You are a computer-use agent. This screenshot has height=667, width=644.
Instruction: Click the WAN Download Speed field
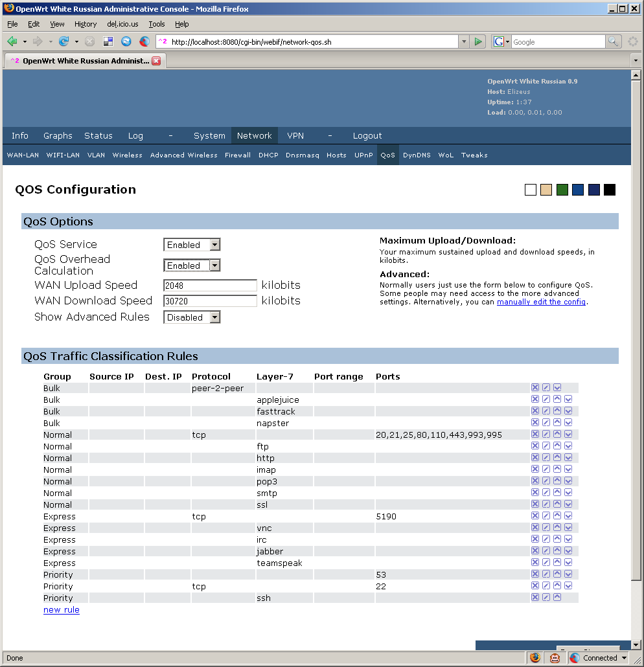pyautogui.click(x=211, y=301)
